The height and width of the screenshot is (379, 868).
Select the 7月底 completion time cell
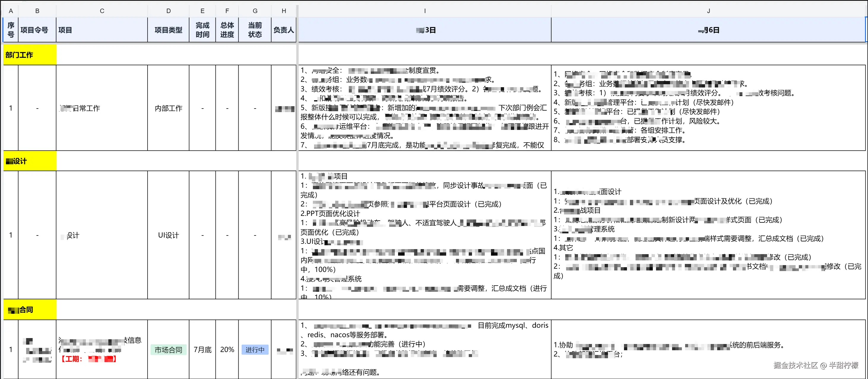[202, 350]
